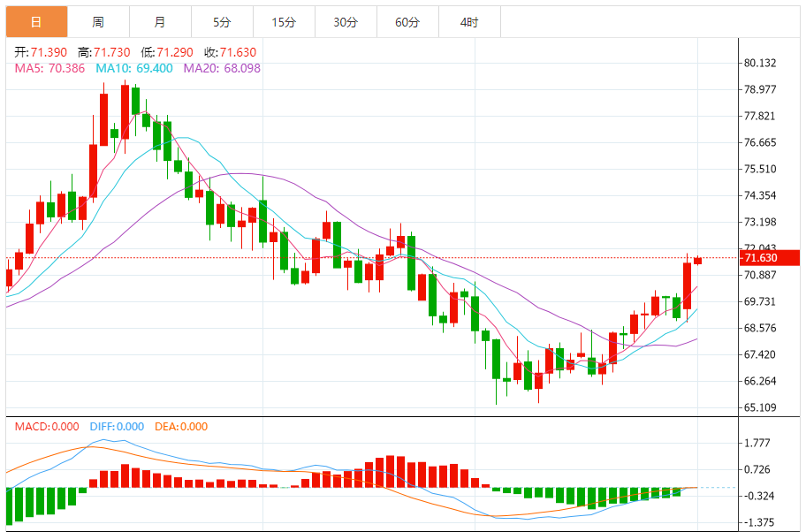Click the 1.777 MACD axis label
The width and height of the screenshot is (806, 532).
tap(757, 443)
